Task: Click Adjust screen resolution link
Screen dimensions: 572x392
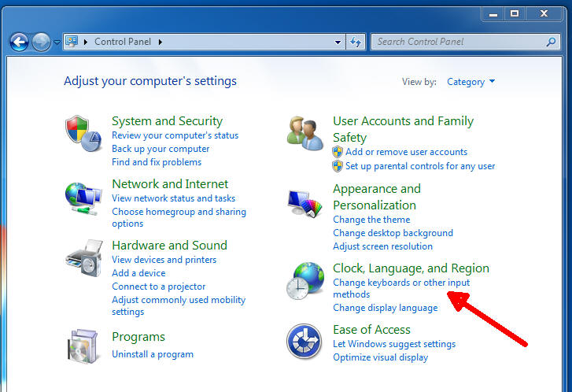Action: click(x=382, y=246)
